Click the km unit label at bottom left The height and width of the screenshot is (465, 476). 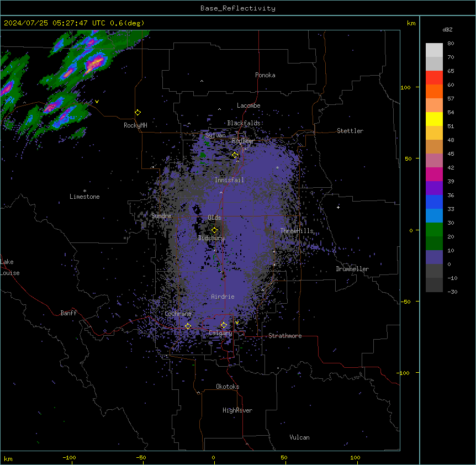click(x=8, y=458)
